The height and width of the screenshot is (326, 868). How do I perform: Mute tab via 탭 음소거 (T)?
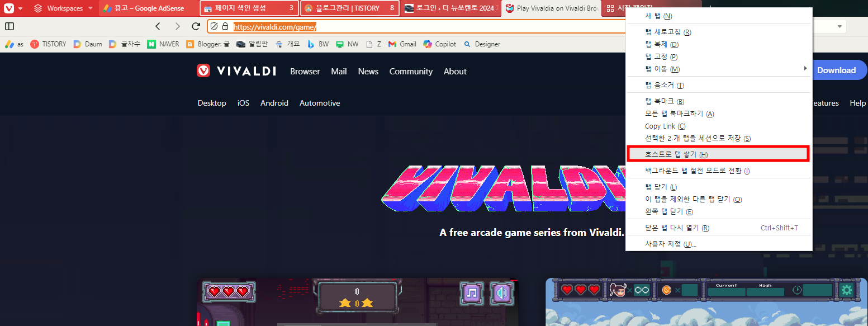pos(718,86)
